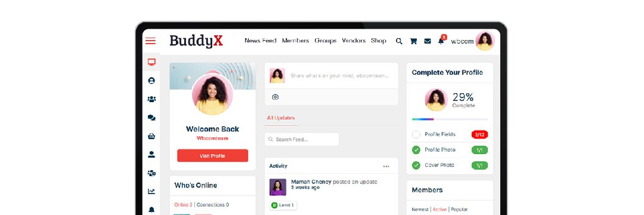Select the Connections 0 tab

click(x=213, y=205)
